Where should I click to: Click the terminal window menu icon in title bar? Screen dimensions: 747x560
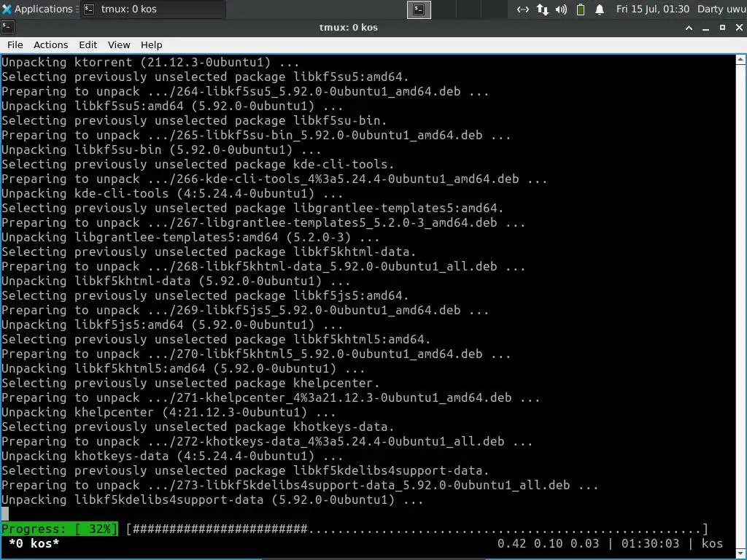tap(7, 27)
